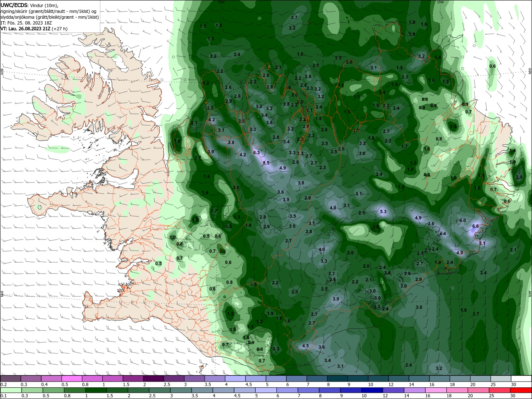Click the darkest purple snow swatch labeled 2

153,379
